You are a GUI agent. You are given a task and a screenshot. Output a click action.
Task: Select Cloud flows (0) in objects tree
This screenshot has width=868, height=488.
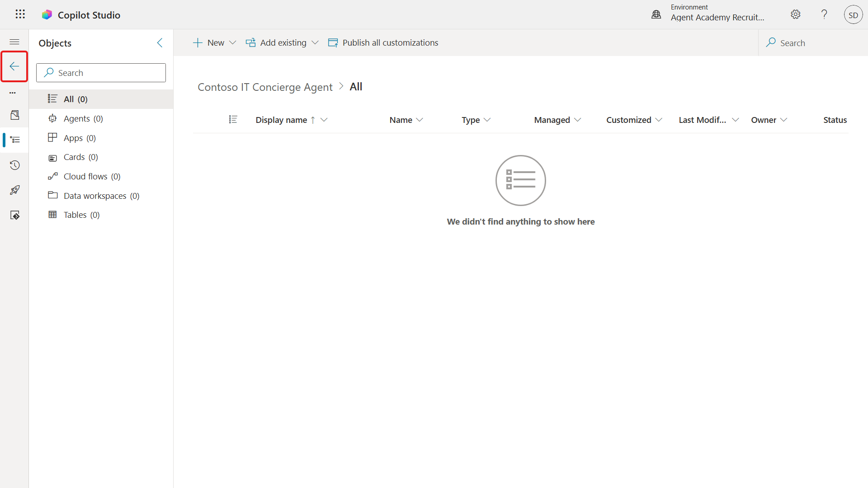[101, 176]
